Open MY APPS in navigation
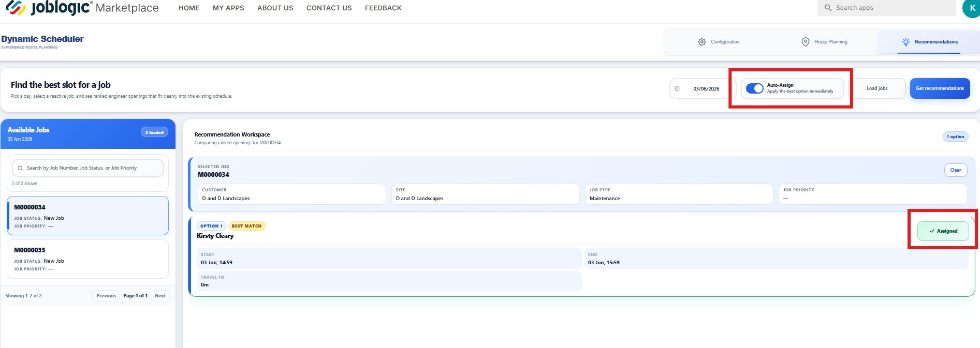The height and width of the screenshot is (348, 980). click(x=228, y=8)
